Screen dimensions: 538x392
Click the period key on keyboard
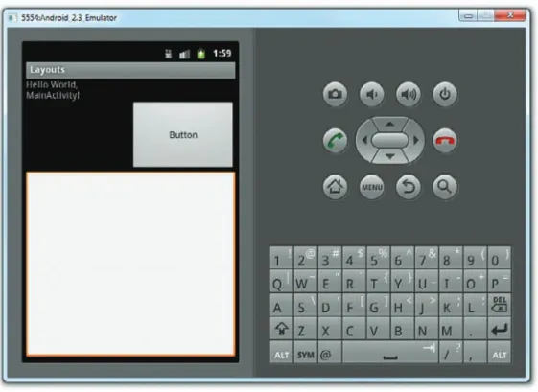(475, 329)
